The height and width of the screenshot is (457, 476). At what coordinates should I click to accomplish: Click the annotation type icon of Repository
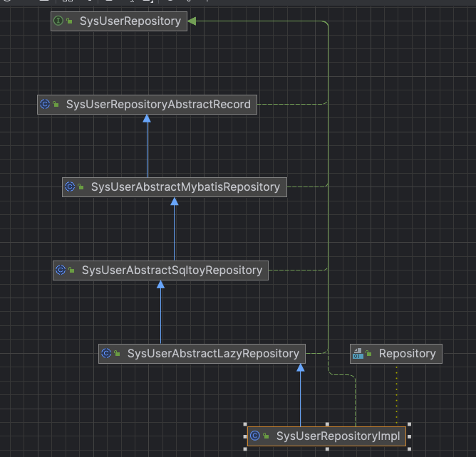(358, 354)
